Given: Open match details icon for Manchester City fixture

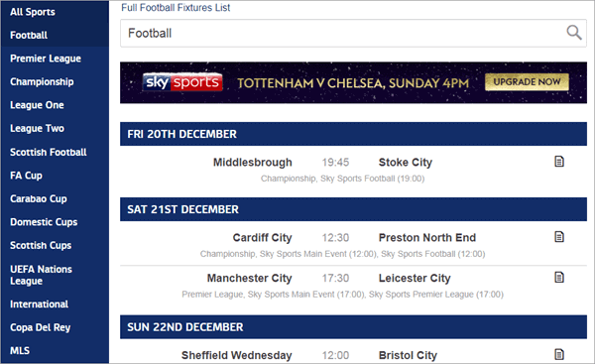Looking at the screenshot, I should (x=559, y=278).
